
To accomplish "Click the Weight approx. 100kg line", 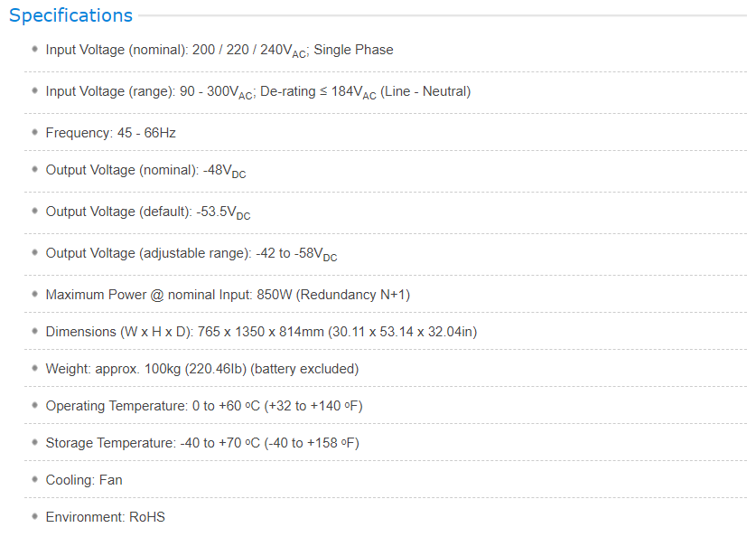I will 202,369.
